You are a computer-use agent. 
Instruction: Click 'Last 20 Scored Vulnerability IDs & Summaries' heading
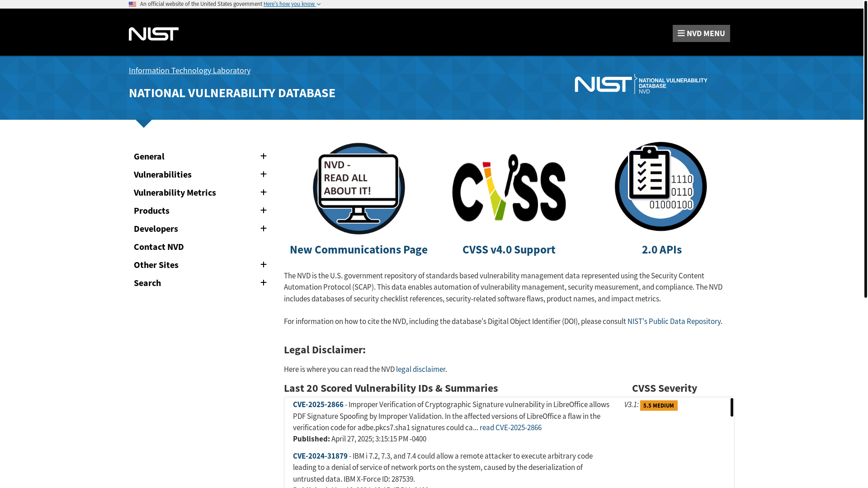point(391,388)
